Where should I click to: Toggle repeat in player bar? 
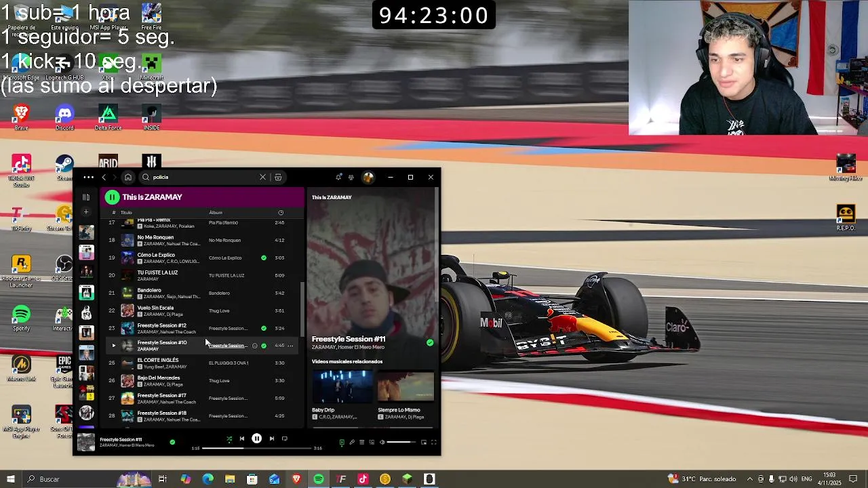(285, 439)
